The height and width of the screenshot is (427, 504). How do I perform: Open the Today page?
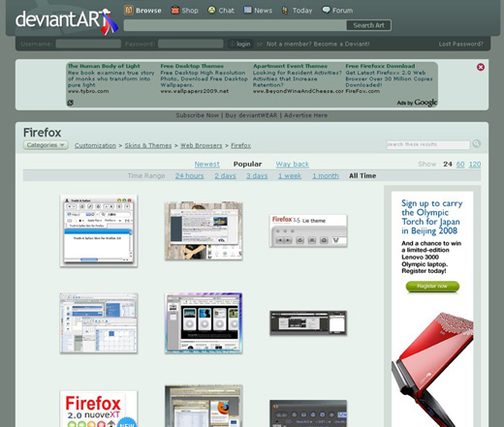point(302,11)
